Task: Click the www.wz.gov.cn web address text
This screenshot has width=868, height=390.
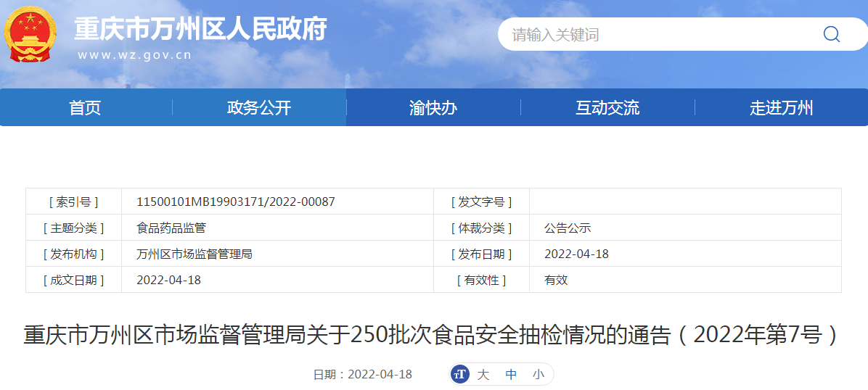Action: [134, 55]
